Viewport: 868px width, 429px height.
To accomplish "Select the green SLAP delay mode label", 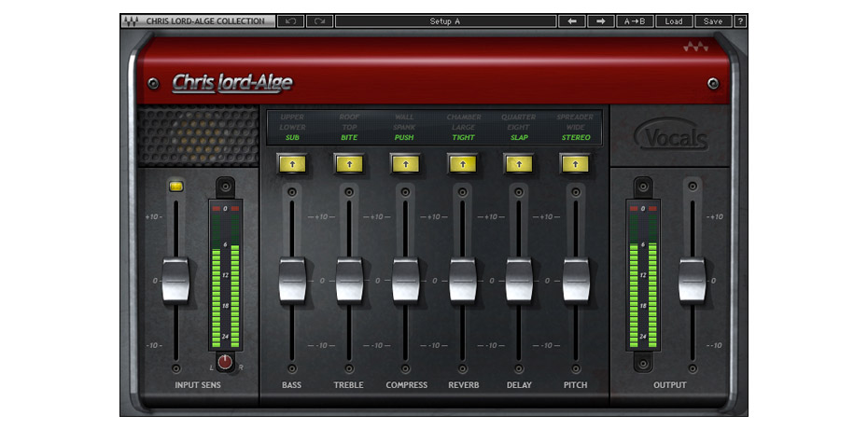I will (x=518, y=137).
